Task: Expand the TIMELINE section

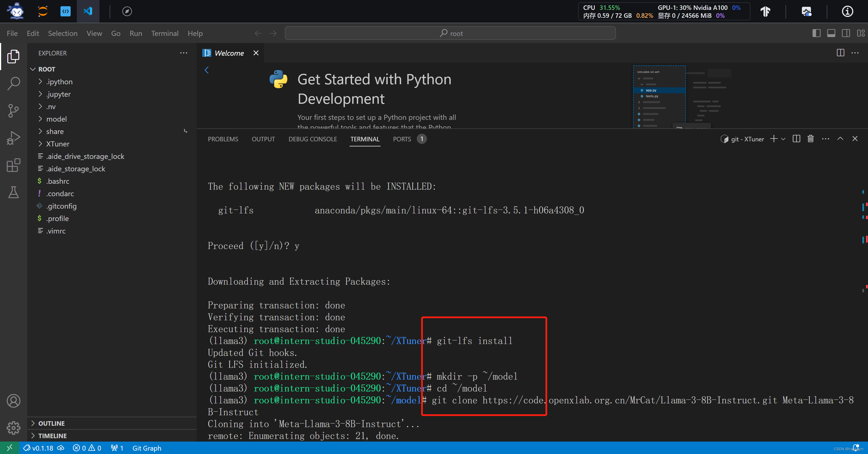Action: click(112, 436)
